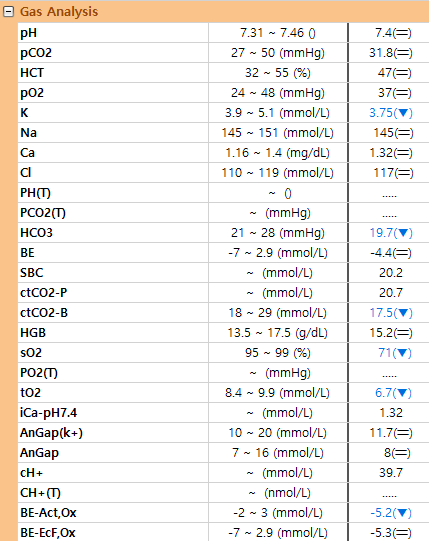Select the BE-EcF,Ox row label
429x541 pixels.
tap(48, 533)
